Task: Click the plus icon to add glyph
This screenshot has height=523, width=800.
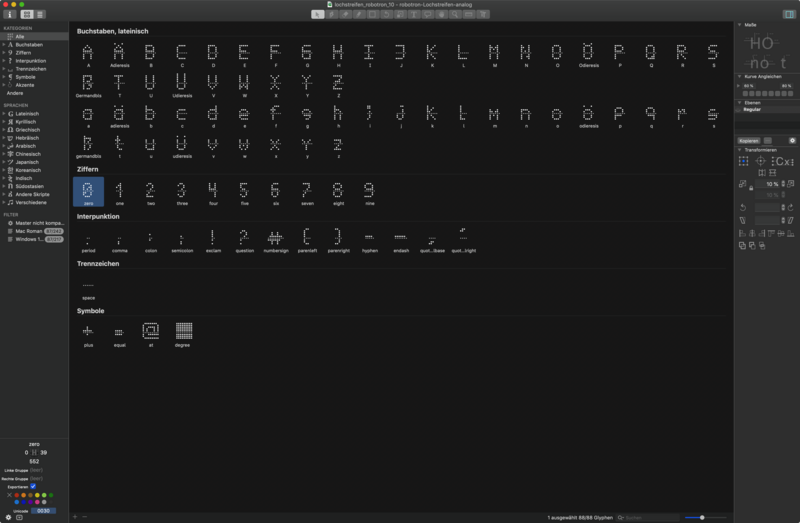Action: [x=75, y=517]
